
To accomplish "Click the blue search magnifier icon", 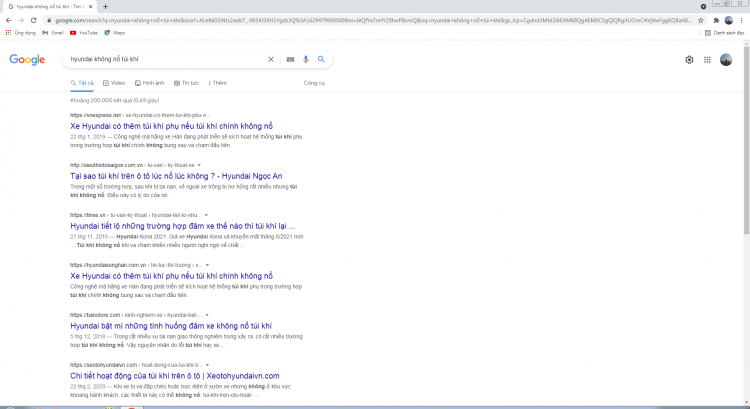I will (x=321, y=59).
